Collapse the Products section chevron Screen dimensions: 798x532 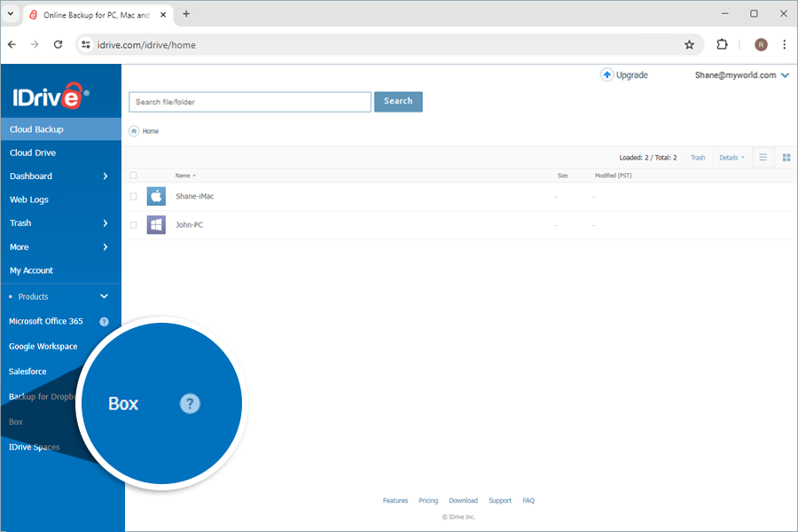[104, 296]
